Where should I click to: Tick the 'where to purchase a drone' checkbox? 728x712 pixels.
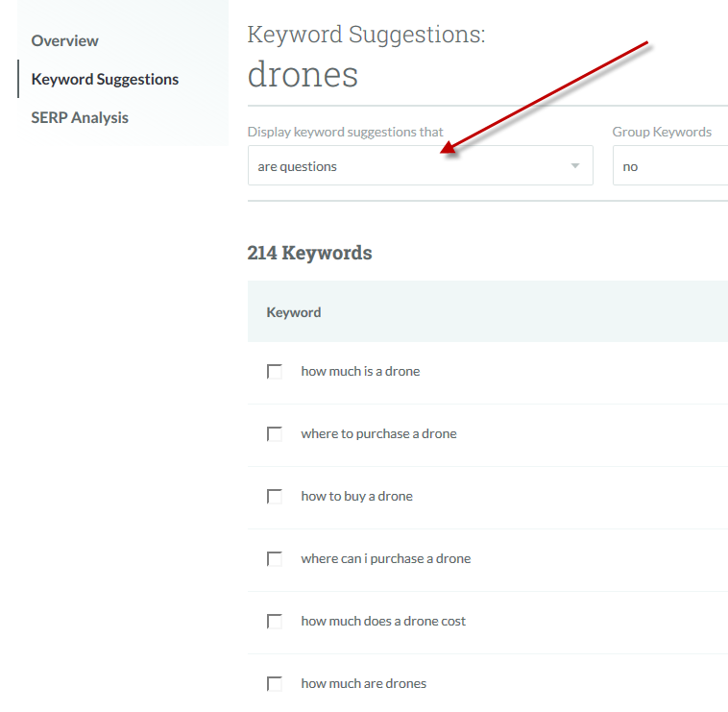click(275, 434)
